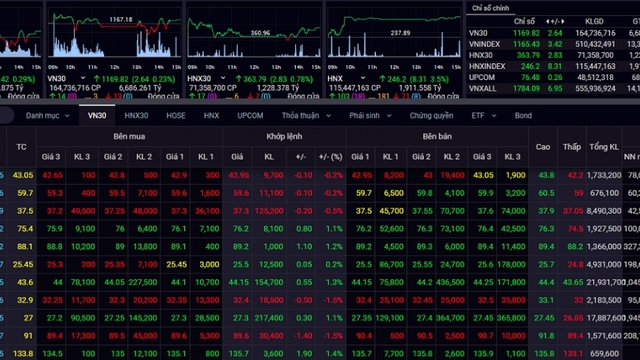Click reference price 133.8
The image size is (640, 360).
click(23, 354)
